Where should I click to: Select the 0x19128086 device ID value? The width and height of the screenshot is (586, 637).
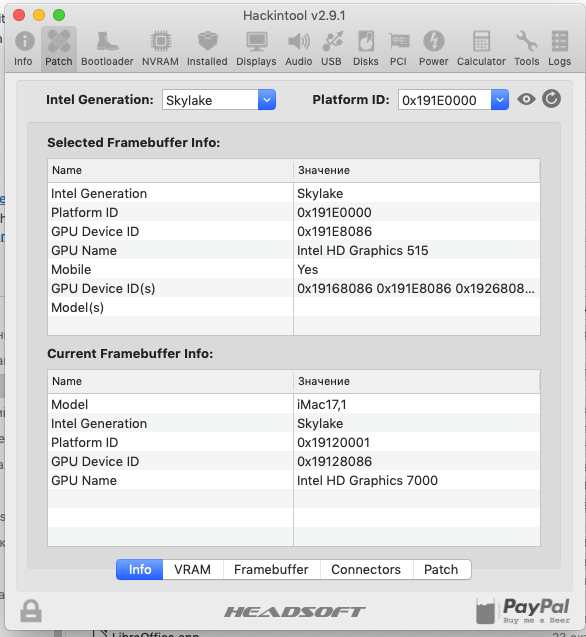tap(334, 462)
